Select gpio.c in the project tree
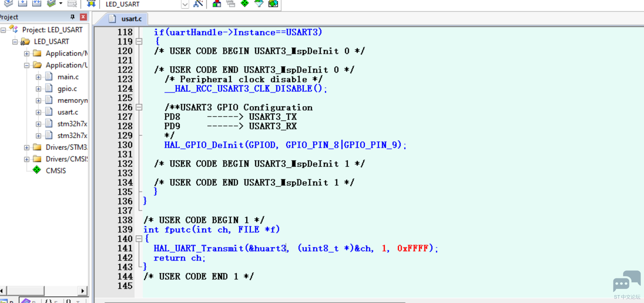Screen dimensions: 644x303 67,88
